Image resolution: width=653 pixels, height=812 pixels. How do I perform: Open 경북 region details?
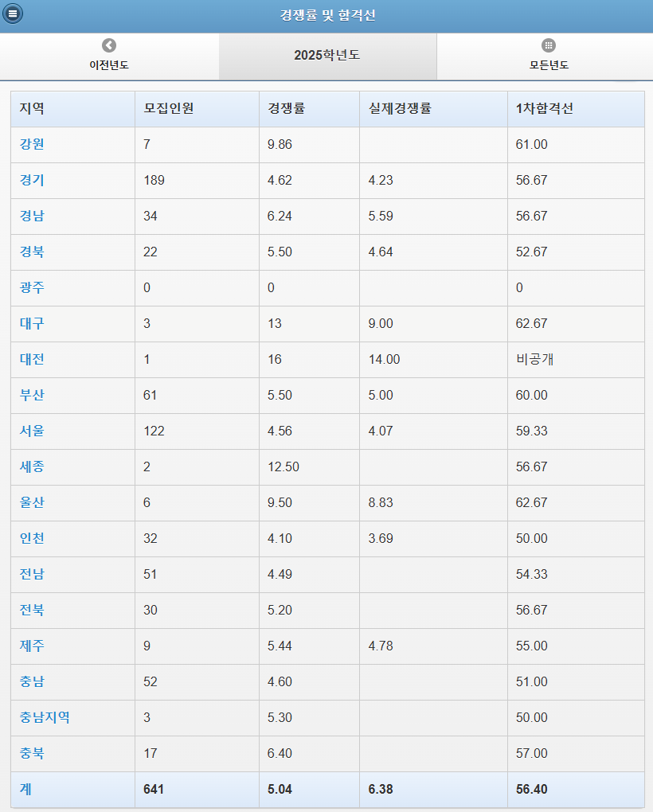coord(32,252)
